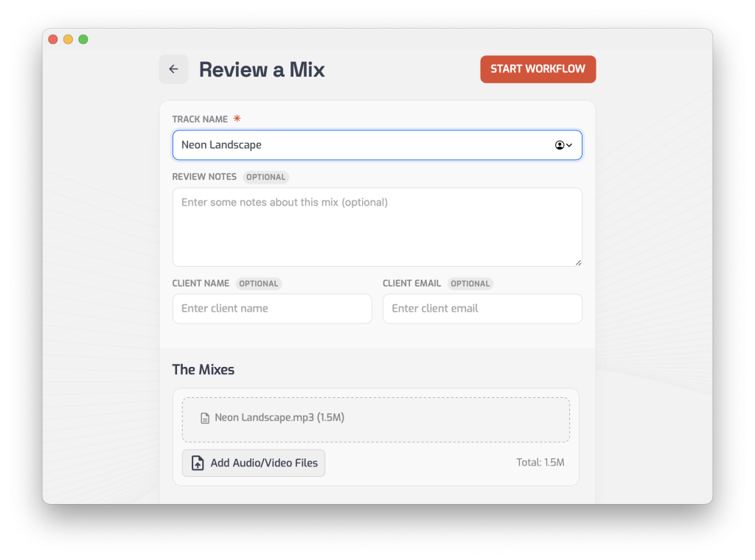Focus the Track Name input field

click(377, 145)
